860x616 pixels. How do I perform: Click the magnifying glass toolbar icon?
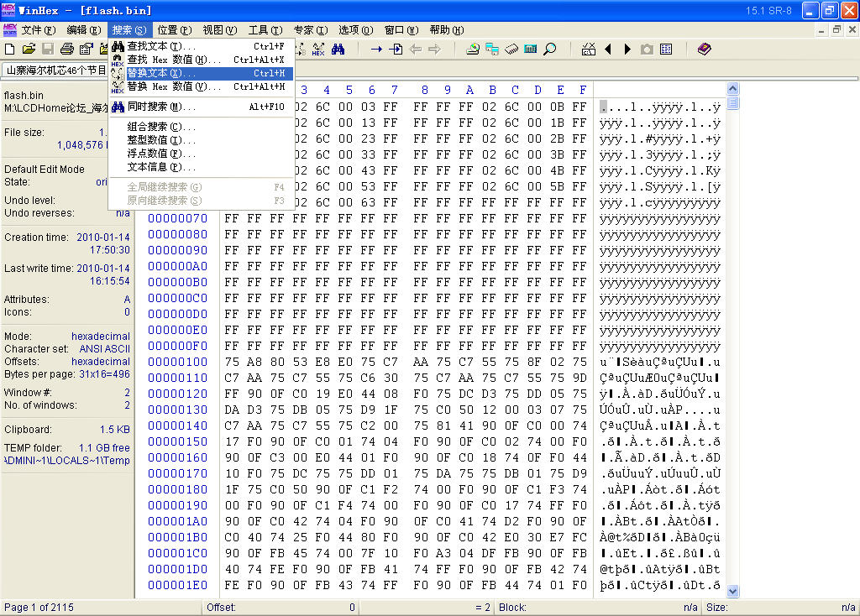(x=549, y=50)
